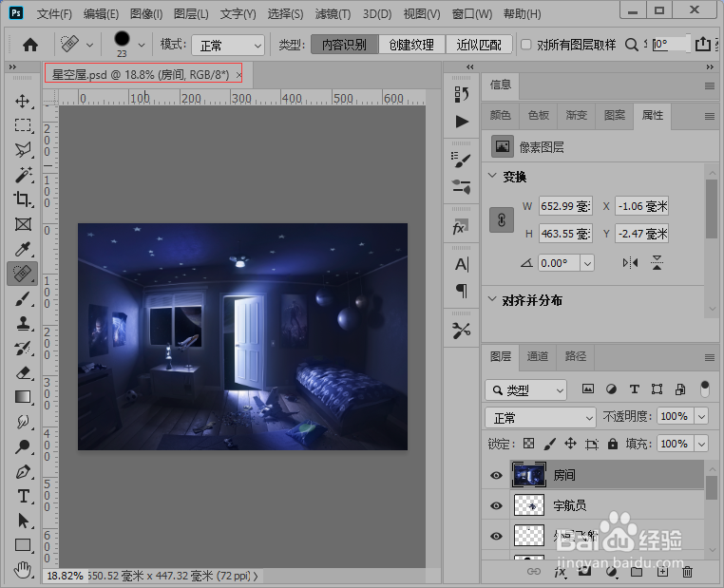Toggle visibility of the 房间 layer

pyautogui.click(x=496, y=475)
